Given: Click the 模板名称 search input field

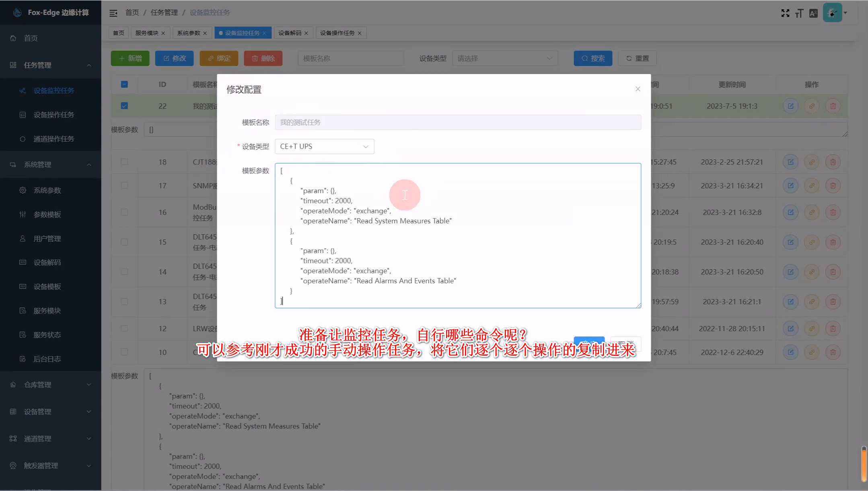Looking at the screenshot, I should pos(350,58).
